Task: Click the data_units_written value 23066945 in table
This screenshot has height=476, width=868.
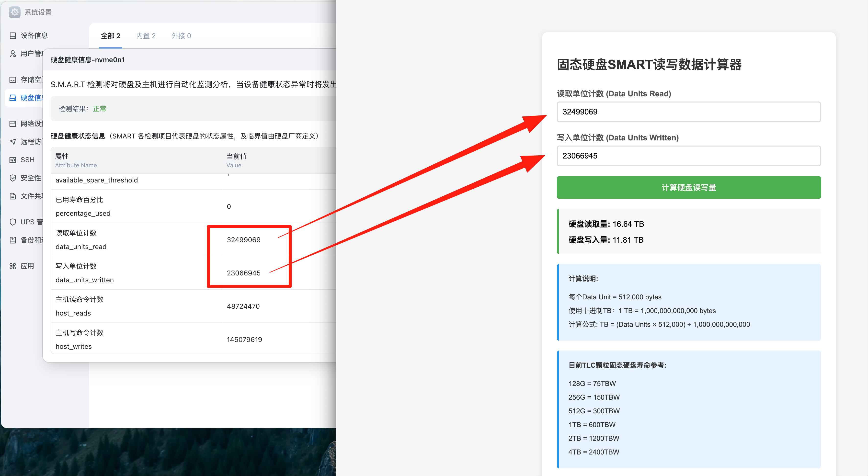Action: point(244,273)
